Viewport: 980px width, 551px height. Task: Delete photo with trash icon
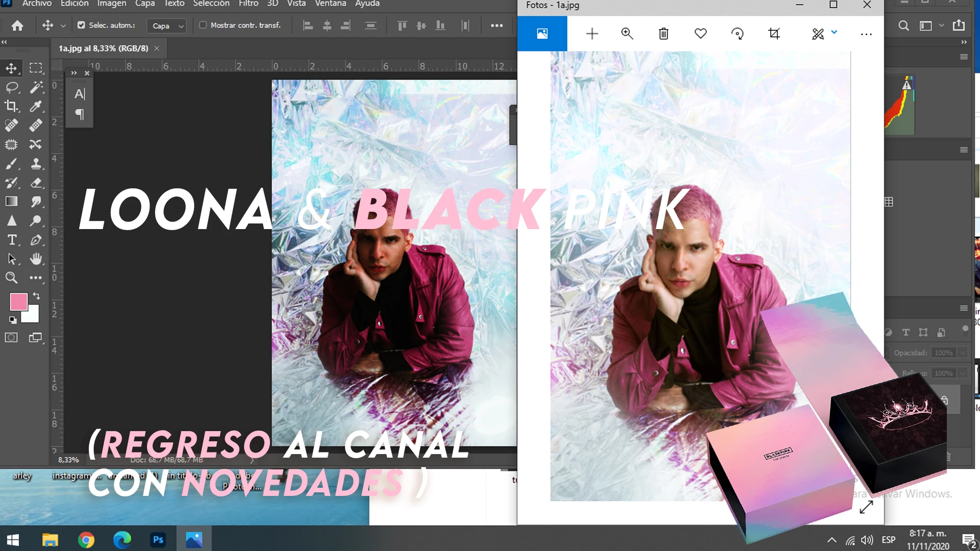[663, 34]
